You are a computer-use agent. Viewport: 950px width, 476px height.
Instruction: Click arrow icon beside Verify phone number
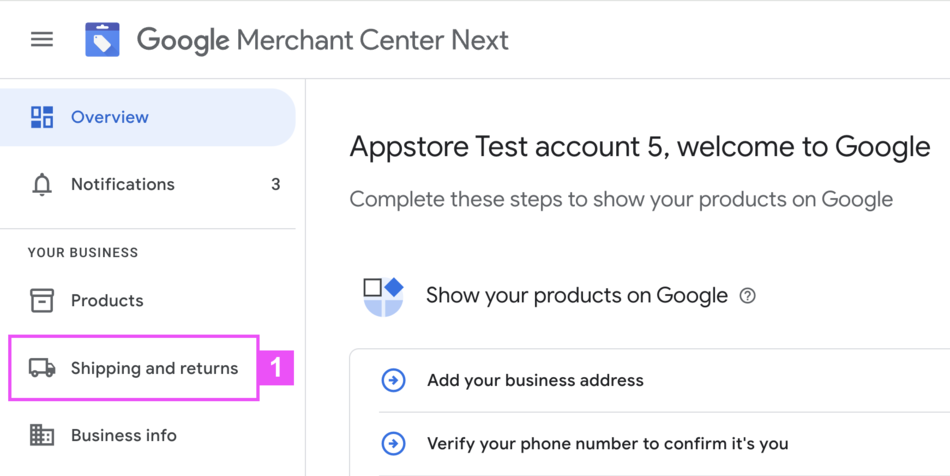tap(394, 443)
